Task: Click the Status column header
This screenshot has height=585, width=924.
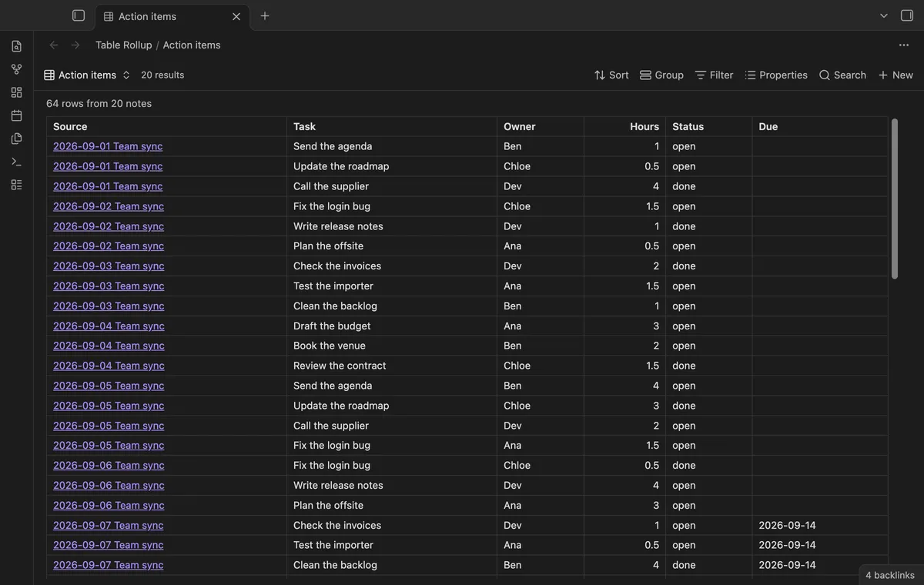Action: [709, 126]
